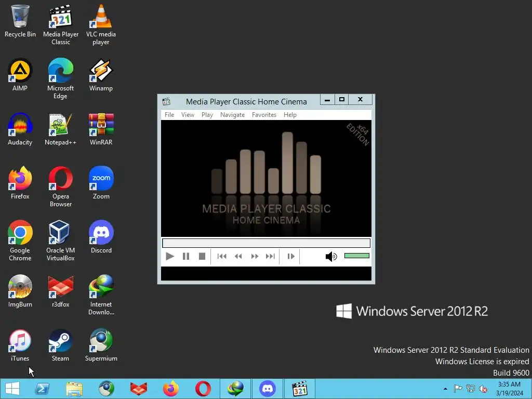Click the increase speed (fast forward) button
532x399 pixels.
coord(255,256)
